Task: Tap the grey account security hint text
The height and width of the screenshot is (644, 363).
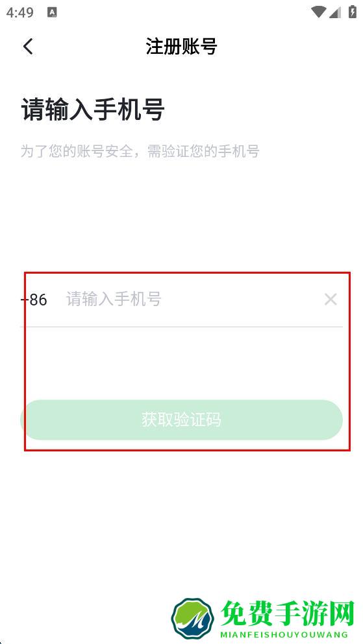Action: 140,151
